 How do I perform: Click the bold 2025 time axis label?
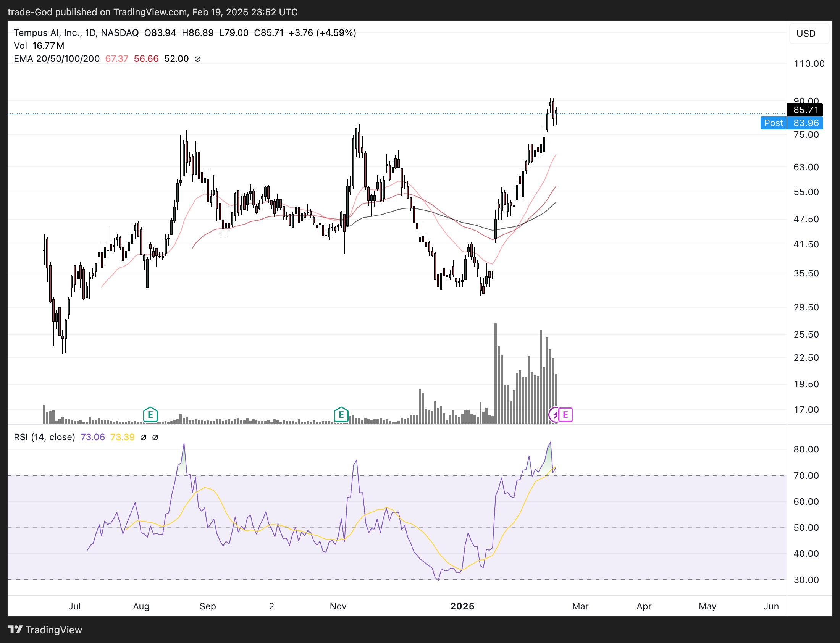coord(462,607)
